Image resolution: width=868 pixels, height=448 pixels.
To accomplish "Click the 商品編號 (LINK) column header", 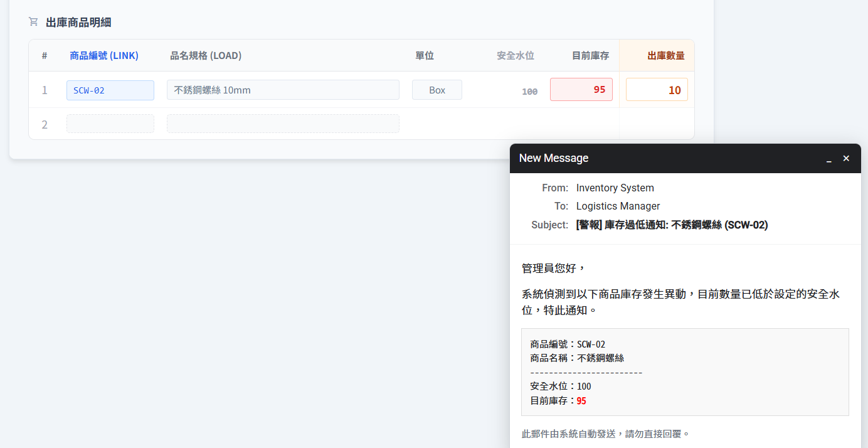I will click(x=104, y=56).
